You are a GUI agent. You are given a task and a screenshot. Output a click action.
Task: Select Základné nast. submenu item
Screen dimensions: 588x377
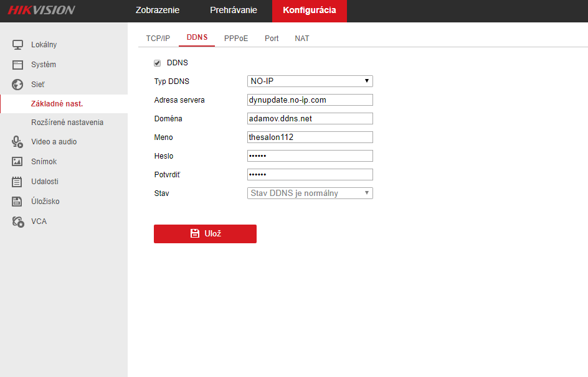[64, 104]
